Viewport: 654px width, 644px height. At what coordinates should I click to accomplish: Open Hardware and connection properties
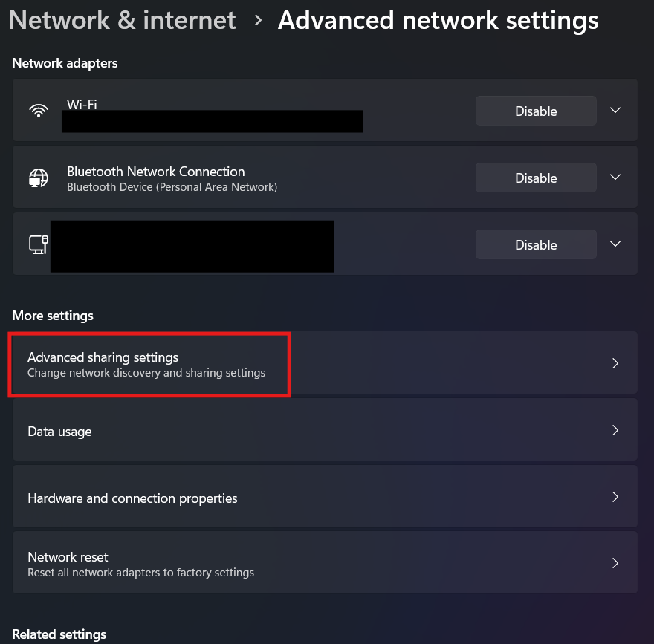[132, 498]
